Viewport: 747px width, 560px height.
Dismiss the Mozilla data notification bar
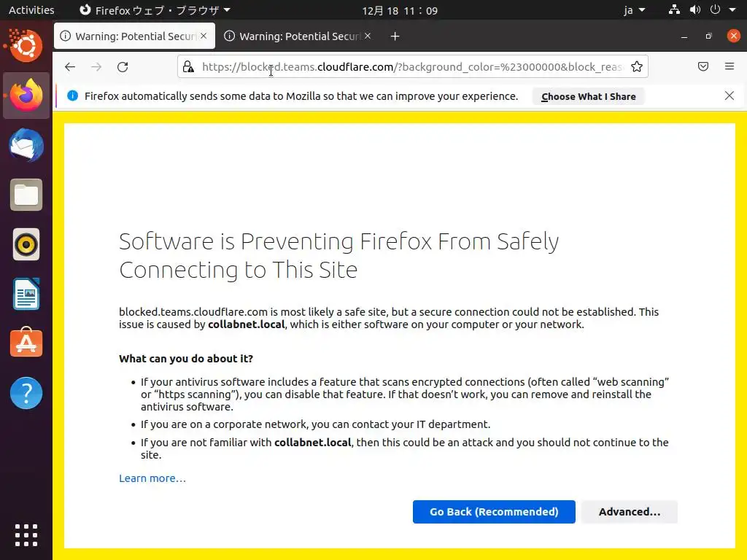(x=729, y=96)
